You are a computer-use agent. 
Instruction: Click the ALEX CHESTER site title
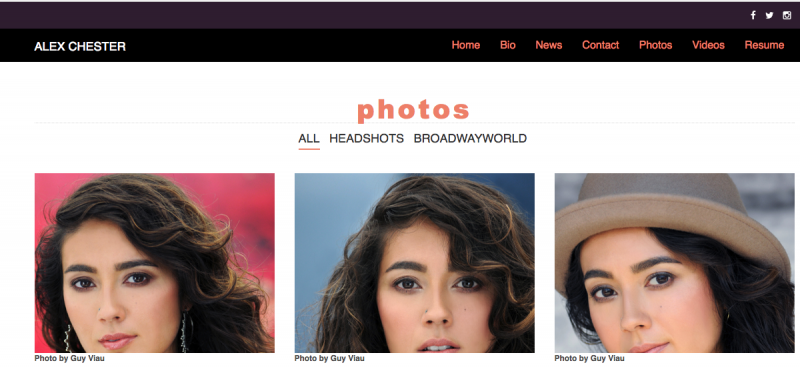[x=80, y=46]
